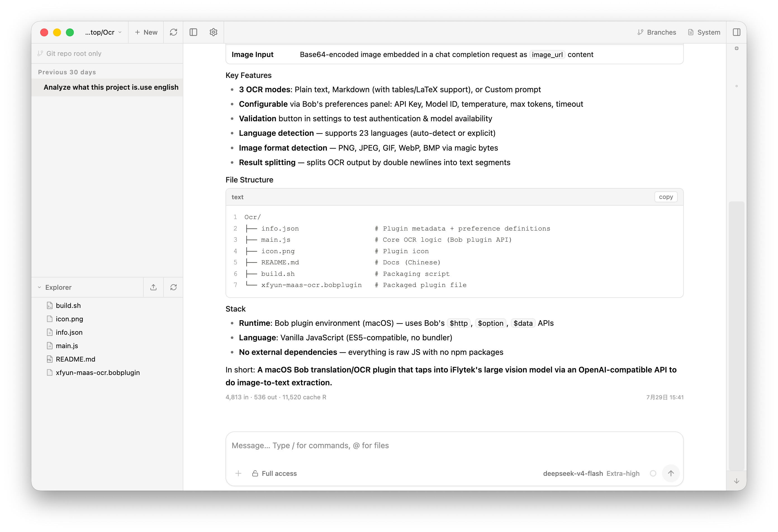Click the 'text' code block language label

click(x=237, y=197)
